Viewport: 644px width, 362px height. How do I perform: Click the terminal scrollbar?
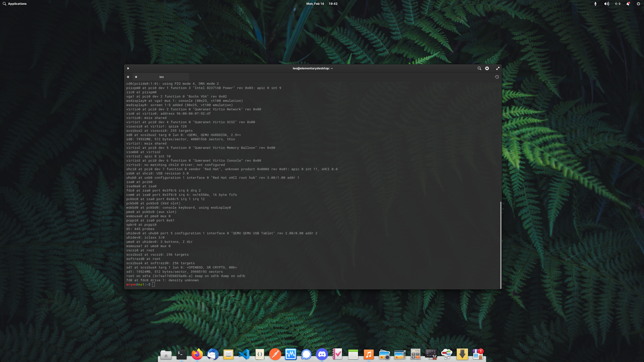point(501,245)
